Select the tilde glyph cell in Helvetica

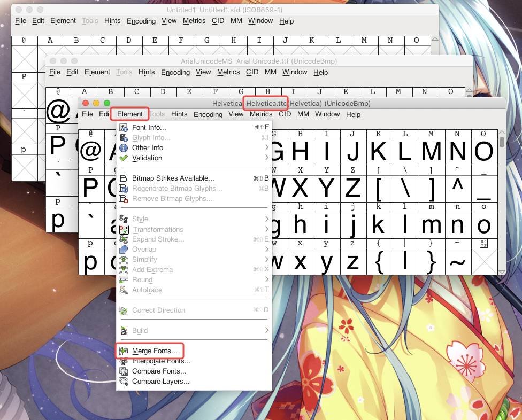(x=457, y=262)
